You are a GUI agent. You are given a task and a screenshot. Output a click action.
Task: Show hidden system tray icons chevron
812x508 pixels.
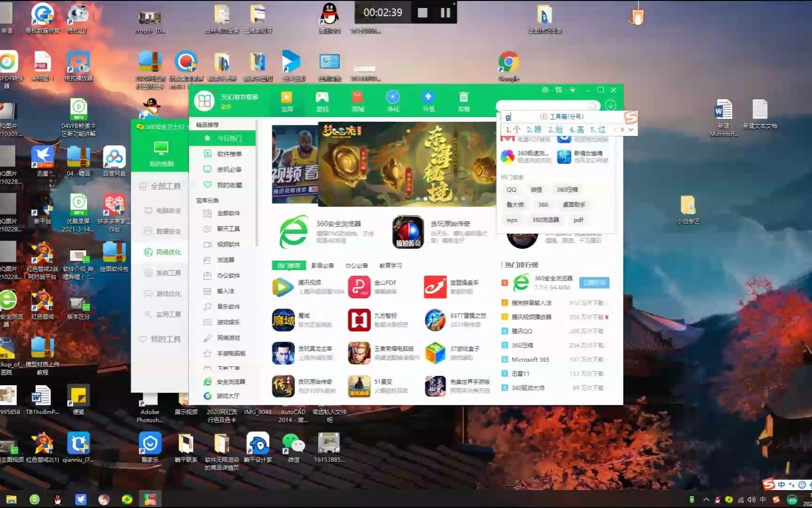[706, 500]
